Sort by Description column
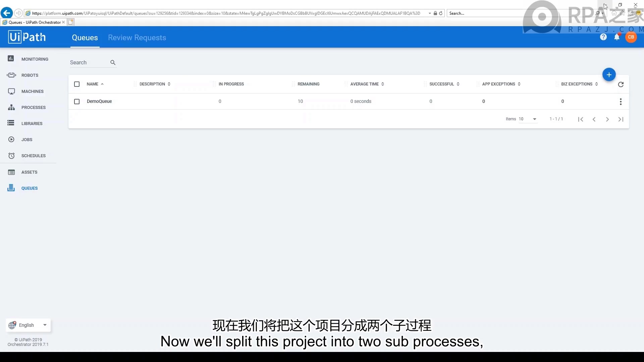Image resolution: width=644 pixels, height=362 pixels. coord(155,84)
